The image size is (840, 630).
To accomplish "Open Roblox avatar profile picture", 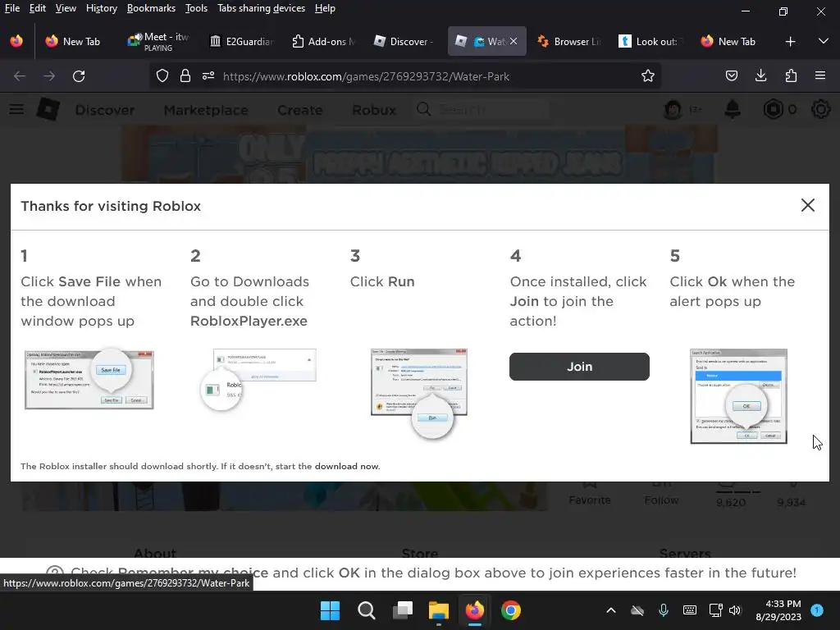I will [x=673, y=109].
